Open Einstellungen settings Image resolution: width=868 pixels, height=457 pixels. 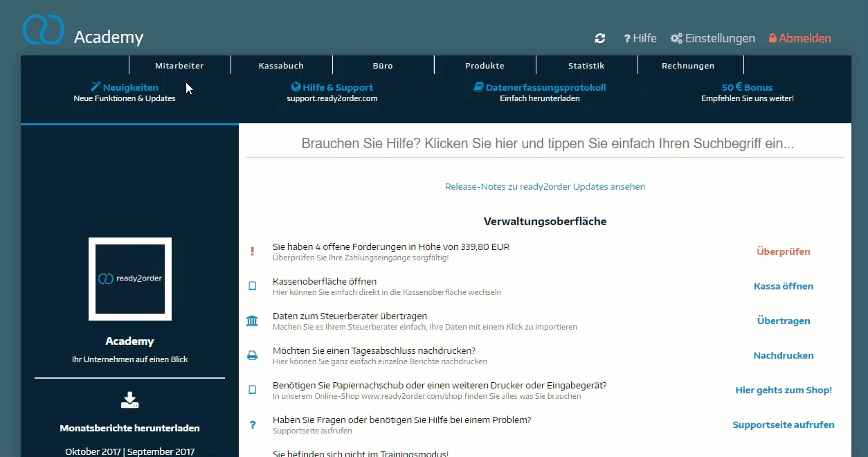pos(713,38)
